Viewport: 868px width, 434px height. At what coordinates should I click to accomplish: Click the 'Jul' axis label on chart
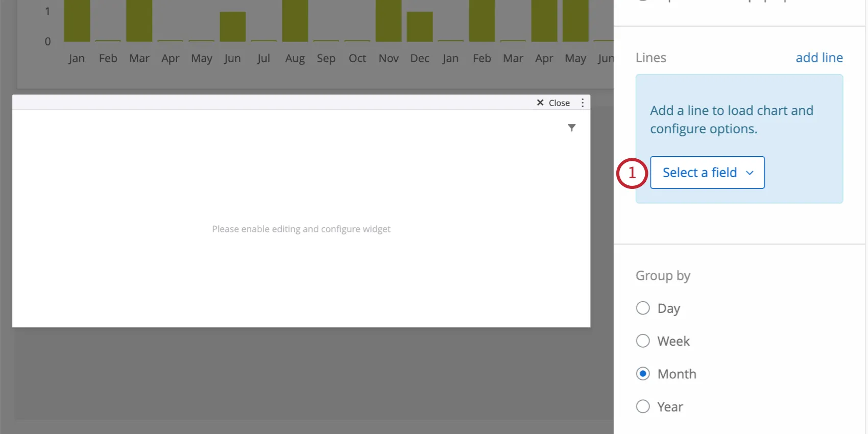click(x=263, y=59)
